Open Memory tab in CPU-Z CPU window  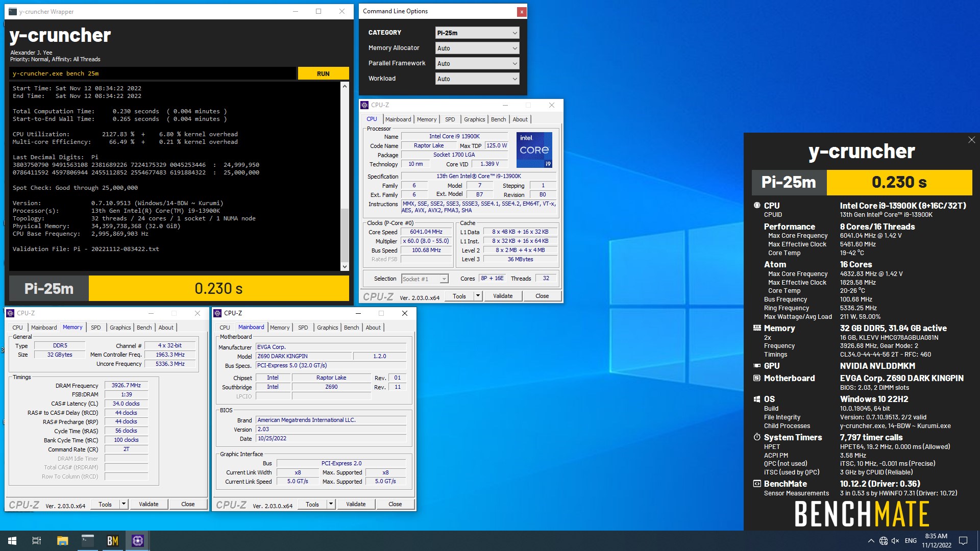[427, 119]
